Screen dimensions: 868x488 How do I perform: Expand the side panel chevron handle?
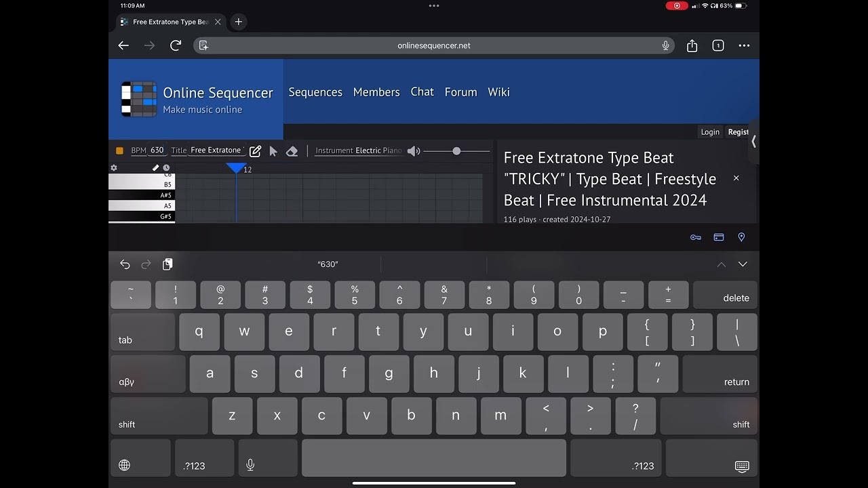(753, 142)
